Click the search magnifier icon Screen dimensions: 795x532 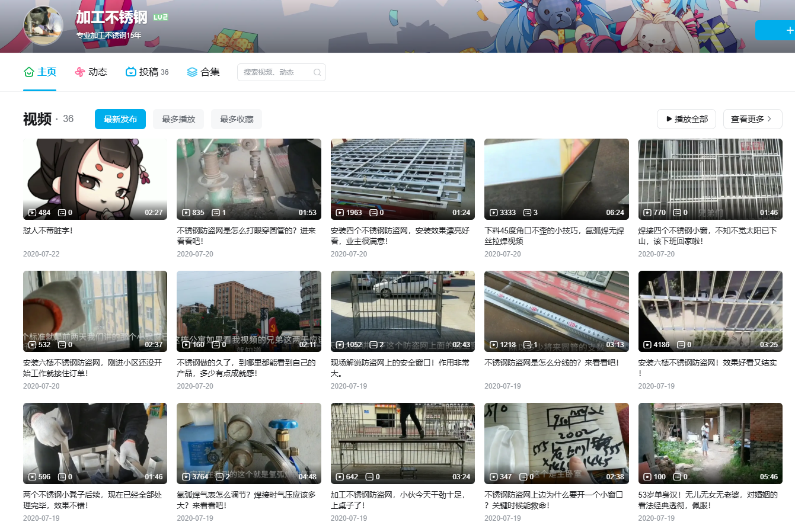[x=317, y=72]
